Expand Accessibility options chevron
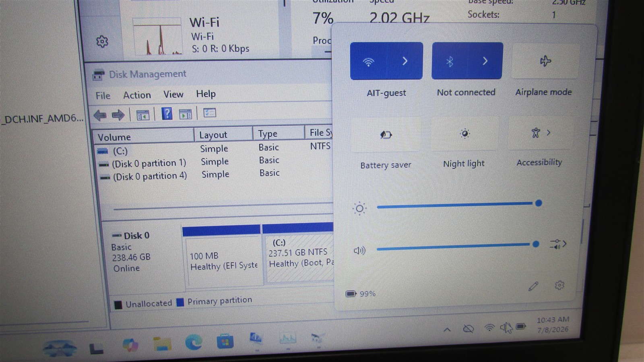 coord(548,132)
